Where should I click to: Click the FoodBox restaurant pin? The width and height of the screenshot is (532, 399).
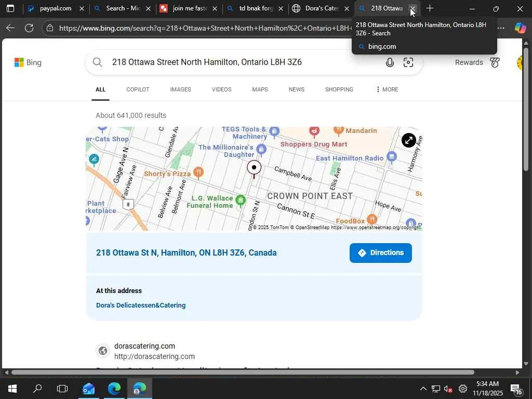coord(372,220)
